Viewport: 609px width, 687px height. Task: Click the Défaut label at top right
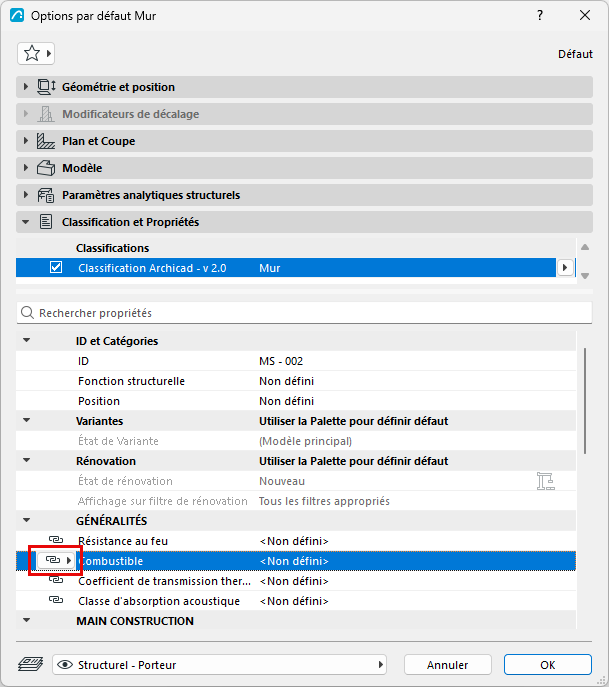tap(575, 54)
